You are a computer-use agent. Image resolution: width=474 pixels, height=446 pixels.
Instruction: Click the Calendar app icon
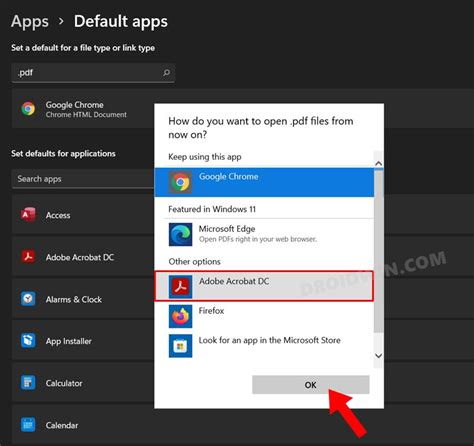pos(28,425)
